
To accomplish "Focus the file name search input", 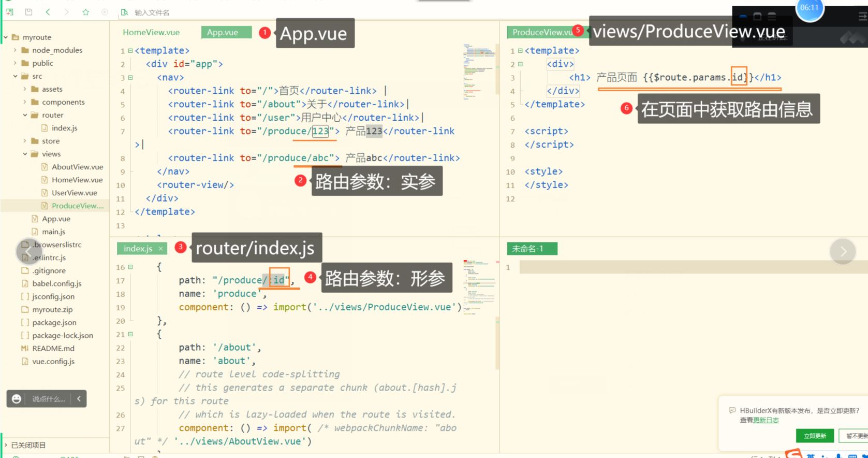I will (152, 12).
